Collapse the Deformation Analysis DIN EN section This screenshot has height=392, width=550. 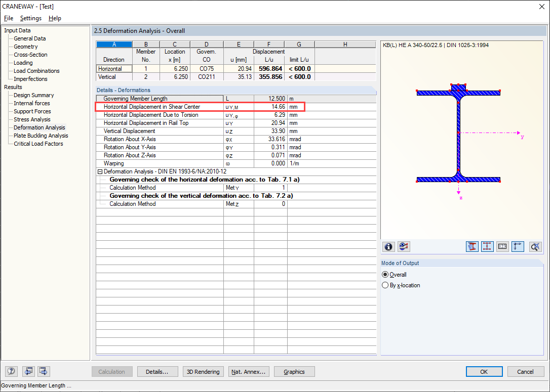click(99, 171)
